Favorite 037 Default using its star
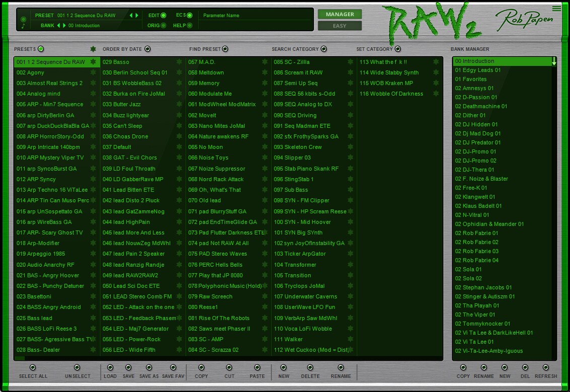 (x=179, y=147)
